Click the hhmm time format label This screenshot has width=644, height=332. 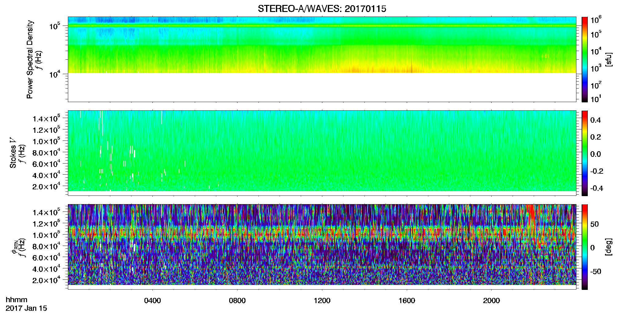[x=17, y=300]
